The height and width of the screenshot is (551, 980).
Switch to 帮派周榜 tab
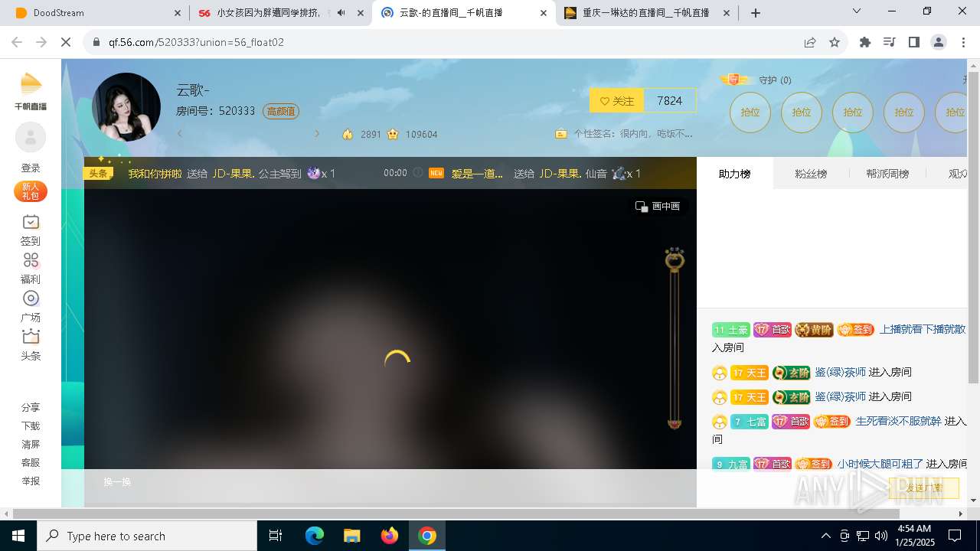887,174
